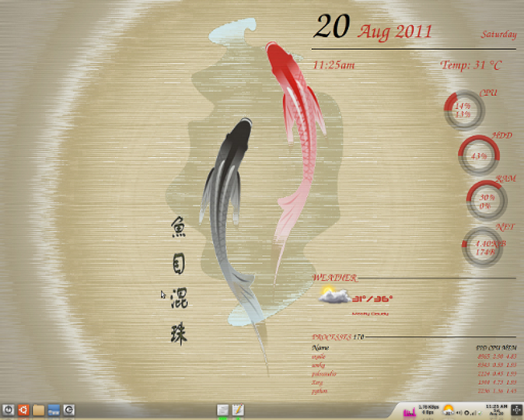
Task: Click the power button icon in the dock
Action: (8, 410)
